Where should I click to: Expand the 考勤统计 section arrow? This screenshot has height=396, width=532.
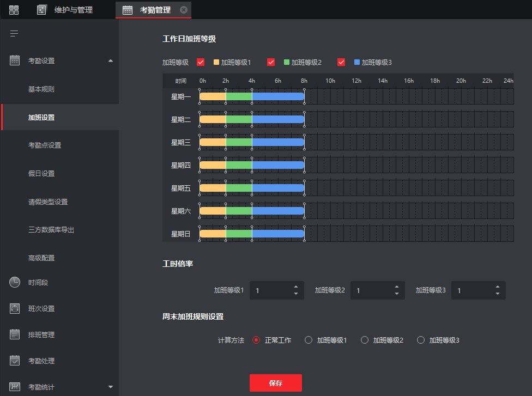pyautogui.click(x=111, y=387)
